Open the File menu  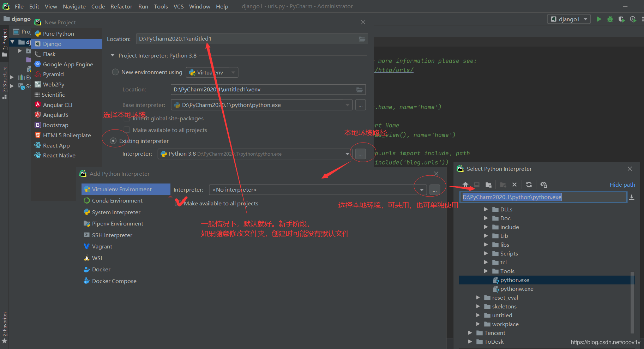[19, 6]
